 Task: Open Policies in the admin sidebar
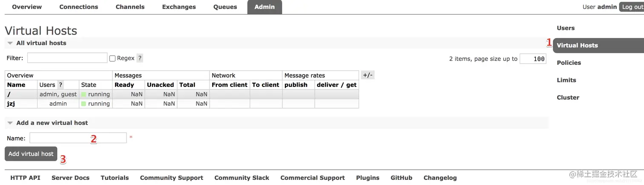[x=569, y=63]
